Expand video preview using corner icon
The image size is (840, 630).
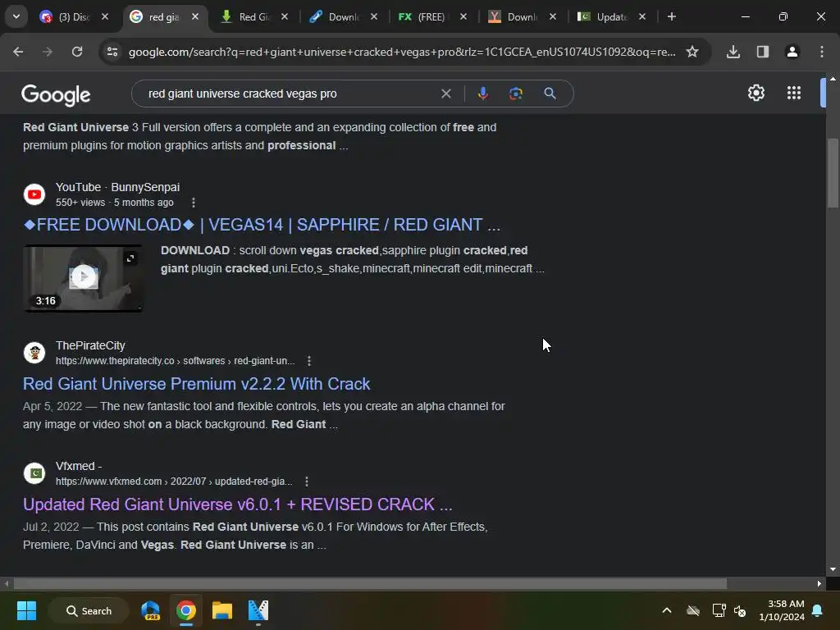(x=130, y=258)
